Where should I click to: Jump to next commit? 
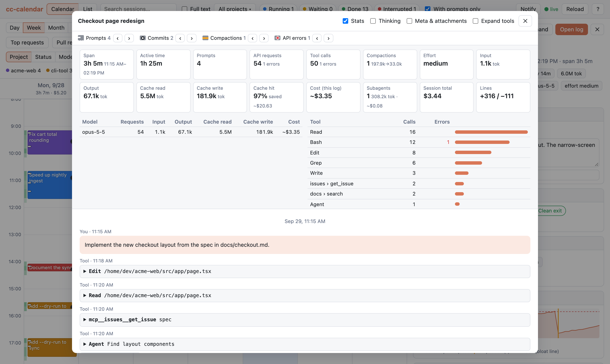(x=192, y=38)
